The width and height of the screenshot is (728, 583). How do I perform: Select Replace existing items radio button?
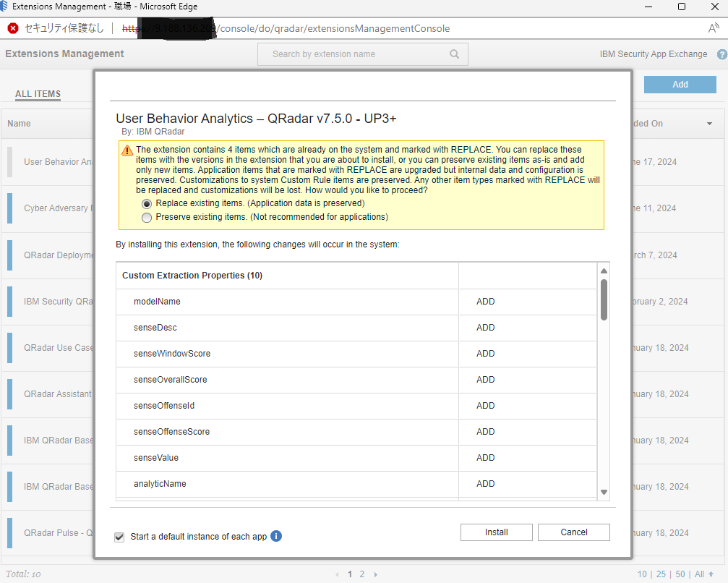pos(147,204)
